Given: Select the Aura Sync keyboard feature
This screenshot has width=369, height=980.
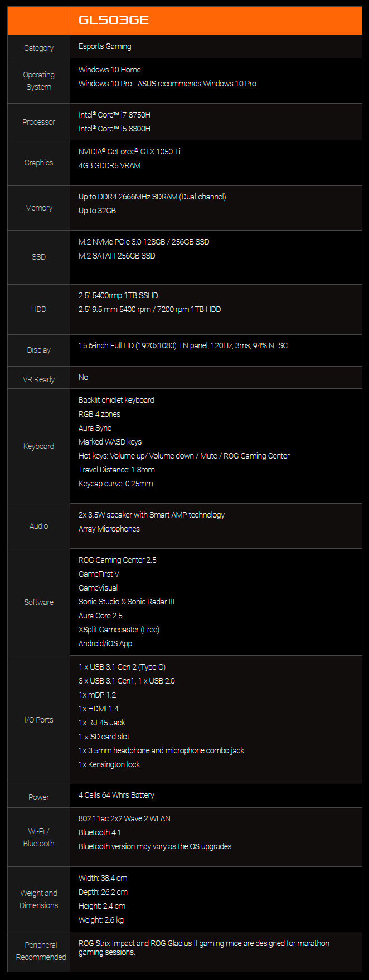Looking at the screenshot, I should pos(95,428).
